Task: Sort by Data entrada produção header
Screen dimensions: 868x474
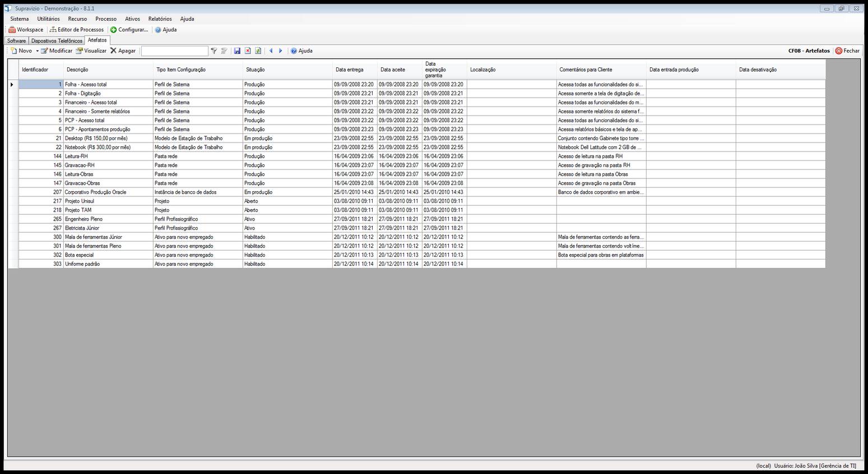Action: [691, 70]
